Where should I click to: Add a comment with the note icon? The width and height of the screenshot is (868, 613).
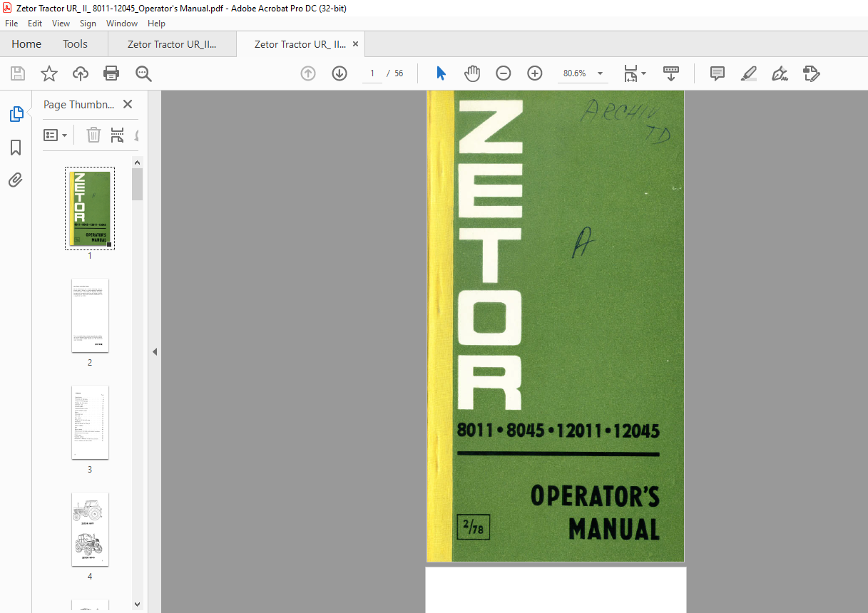(718, 73)
